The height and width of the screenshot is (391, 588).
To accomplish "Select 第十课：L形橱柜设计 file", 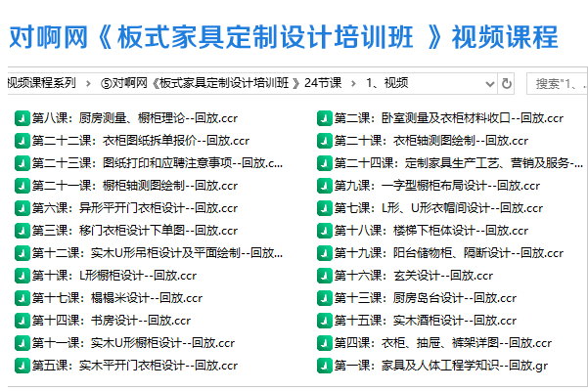I will click(x=113, y=276).
